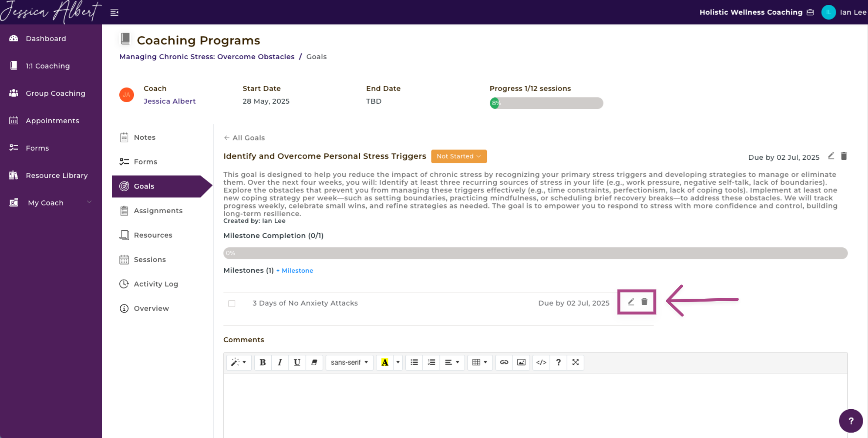
Task: Click the Jessica Albert logo
Action: pyautogui.click(x=51, y=12)
